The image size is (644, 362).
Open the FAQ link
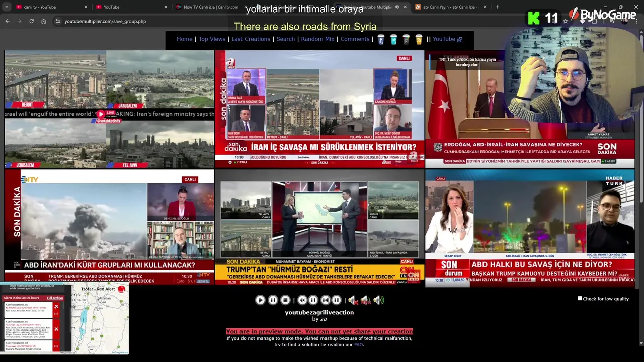pyautogui.click(x=358, y=344)
